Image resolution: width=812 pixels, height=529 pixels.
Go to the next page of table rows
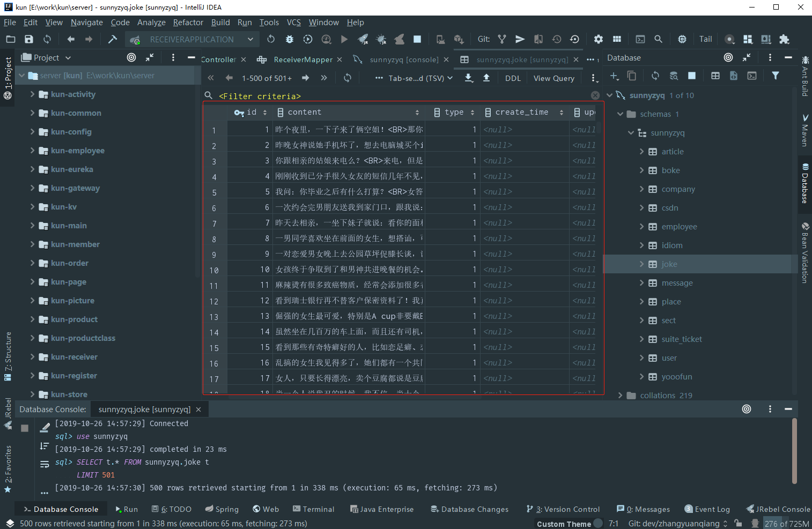point(306,78)
